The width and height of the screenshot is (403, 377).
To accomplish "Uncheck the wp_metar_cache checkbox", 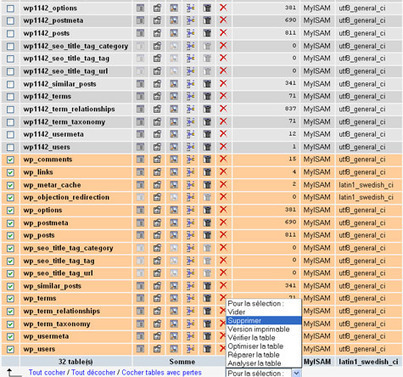I will [x=11, y=185].
